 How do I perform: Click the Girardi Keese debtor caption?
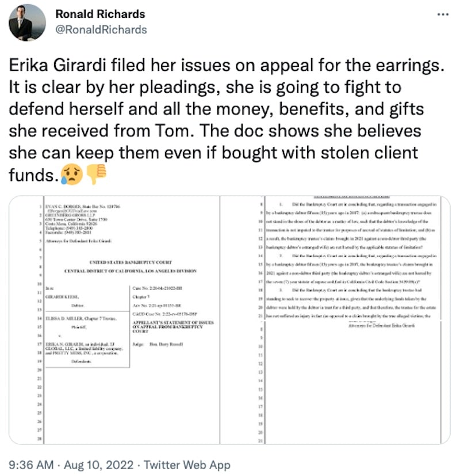pyautogui.click(x=62, y=296)
